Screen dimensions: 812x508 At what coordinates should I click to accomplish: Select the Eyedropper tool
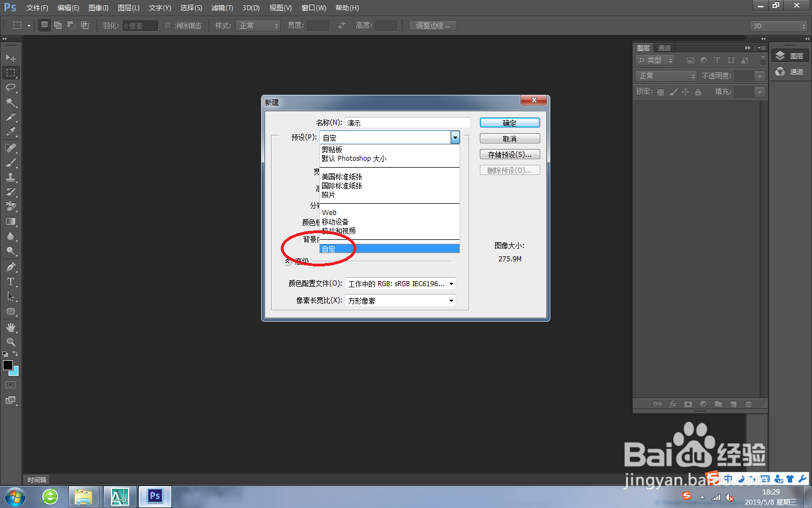click(x=11, y=132)
